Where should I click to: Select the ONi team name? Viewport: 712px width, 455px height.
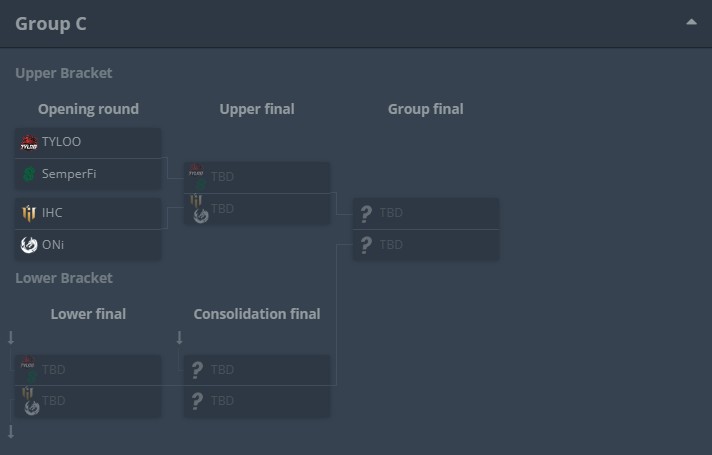[x=53, y=245]
